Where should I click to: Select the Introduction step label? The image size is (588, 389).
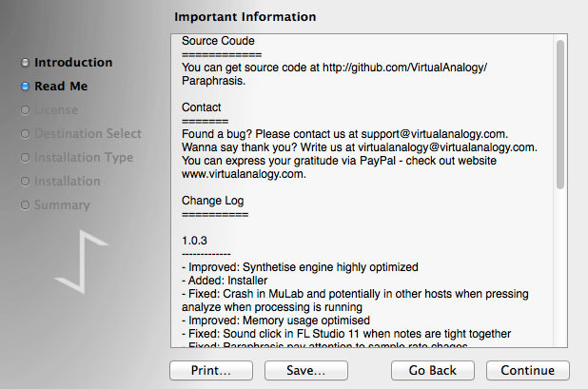coord(73,63)
